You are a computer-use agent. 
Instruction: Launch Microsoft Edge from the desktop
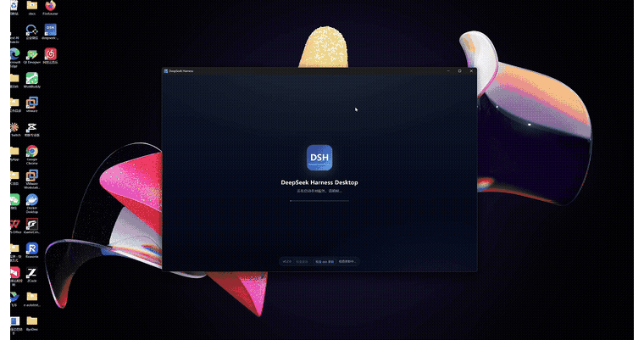(x=15, y=58)
